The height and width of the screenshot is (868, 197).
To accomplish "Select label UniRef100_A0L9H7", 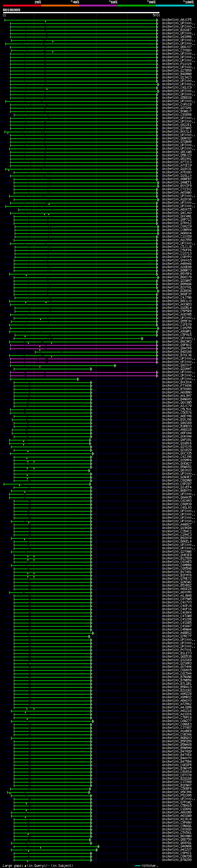I will coord(177,396).
